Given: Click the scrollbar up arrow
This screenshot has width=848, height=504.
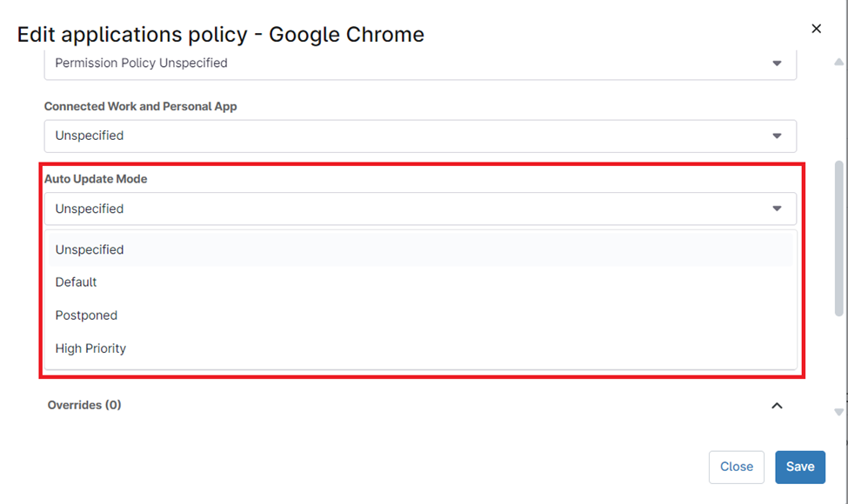Looking at the screenshot, I should coord(838,61).
